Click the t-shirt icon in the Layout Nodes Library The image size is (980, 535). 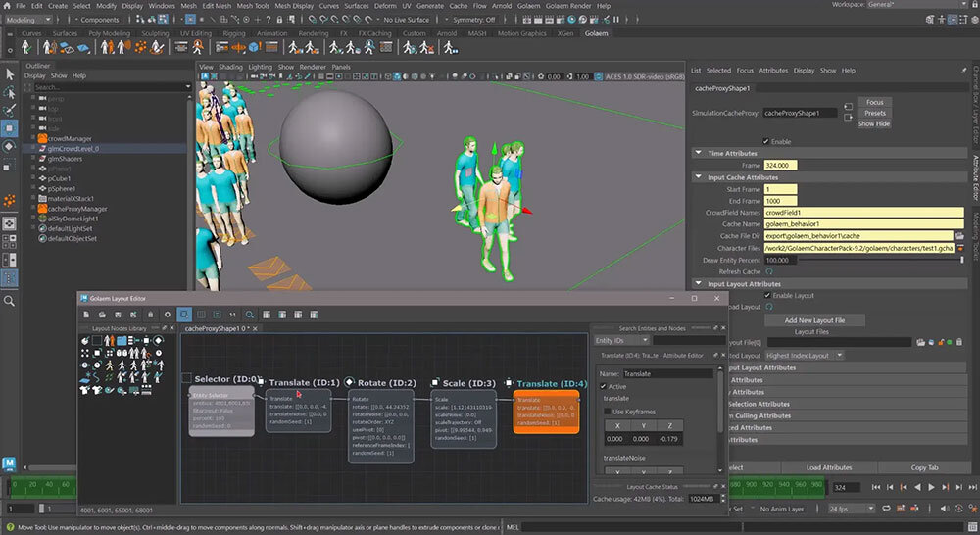click(x=85, y=390)
